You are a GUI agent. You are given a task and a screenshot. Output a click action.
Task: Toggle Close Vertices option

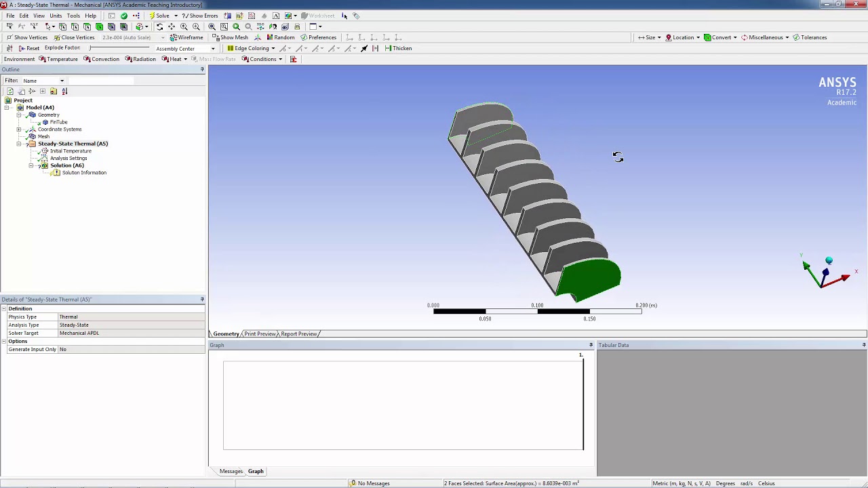point(74,37)
